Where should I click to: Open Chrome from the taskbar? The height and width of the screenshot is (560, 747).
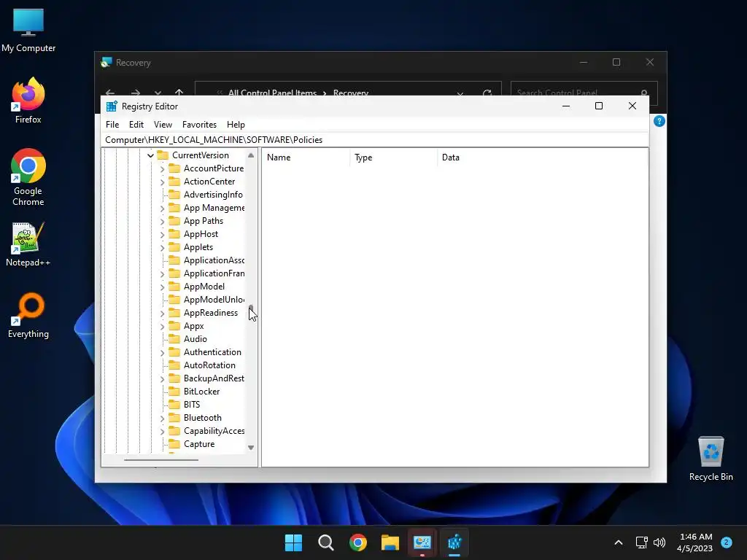click(x=357, y=542)
